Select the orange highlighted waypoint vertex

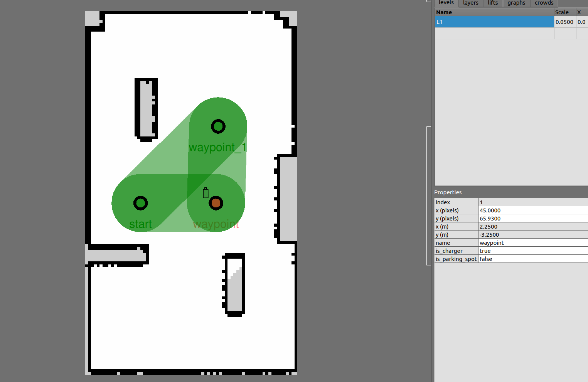[x=216, y=203]
